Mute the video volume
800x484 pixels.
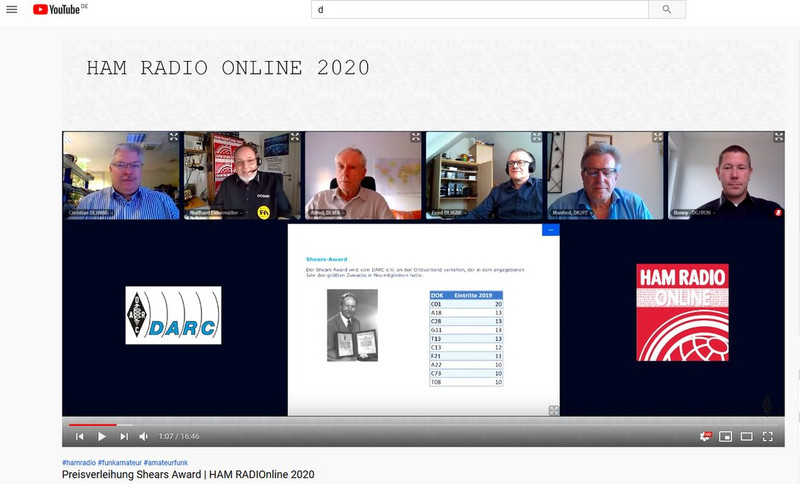click(x=143, y=437)
